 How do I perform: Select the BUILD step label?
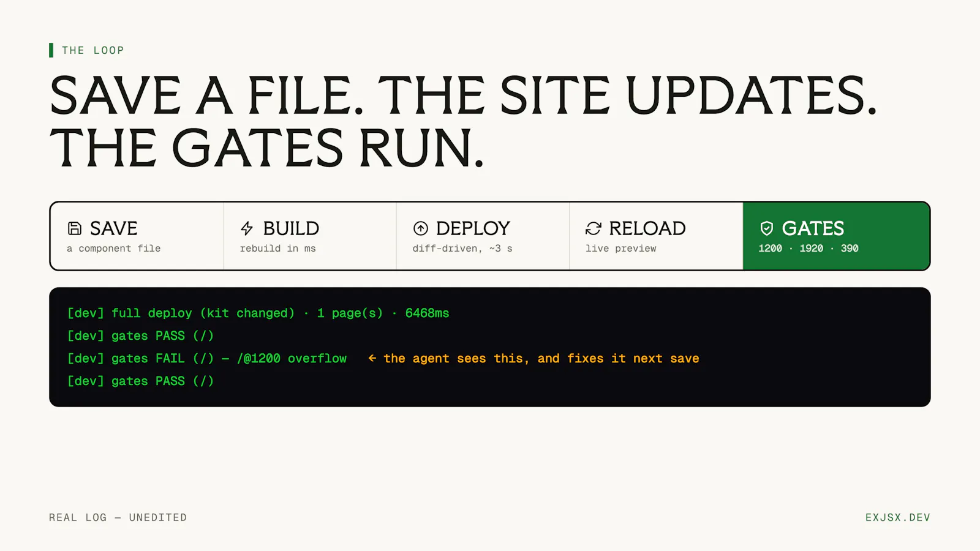point(291,228)
